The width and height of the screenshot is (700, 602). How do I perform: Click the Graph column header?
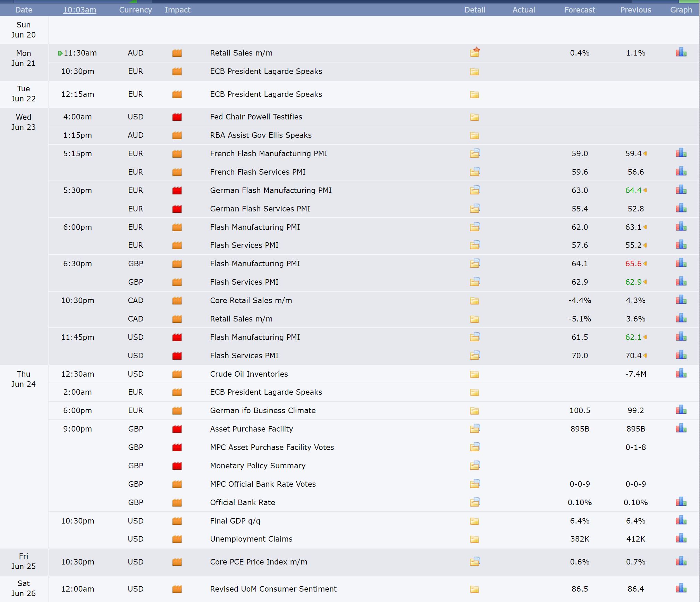coord(681,10)
